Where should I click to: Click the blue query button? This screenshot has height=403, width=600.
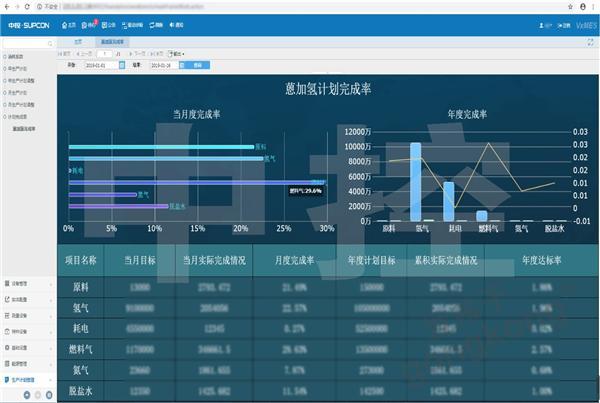(197, 65)
